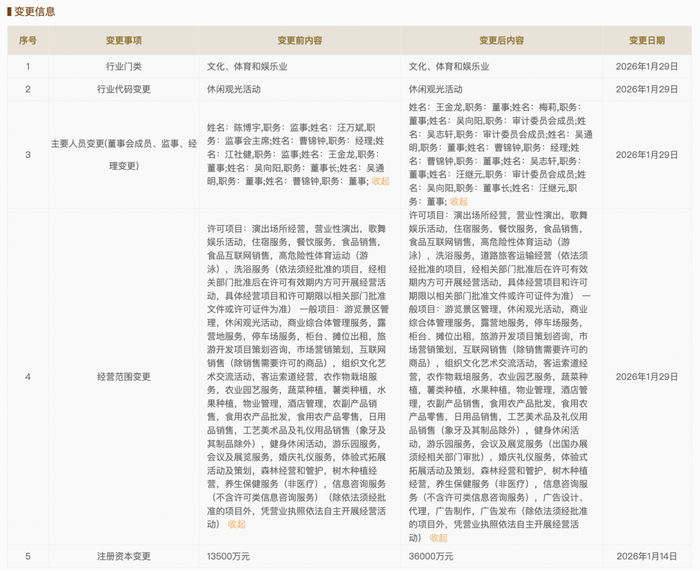This screenshot has height=571, width=700.
Task: Select the 注册资本变更 row item
Action: coord(124,556)
